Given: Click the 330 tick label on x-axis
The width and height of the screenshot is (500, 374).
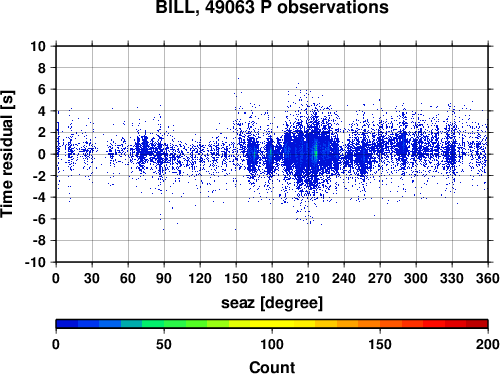Looking at the screenshot, I should point(452,278).
